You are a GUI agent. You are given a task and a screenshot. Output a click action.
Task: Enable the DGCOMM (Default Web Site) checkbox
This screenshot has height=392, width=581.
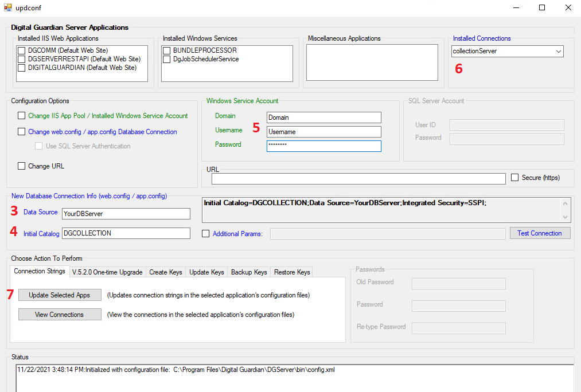tap(21, 50)
